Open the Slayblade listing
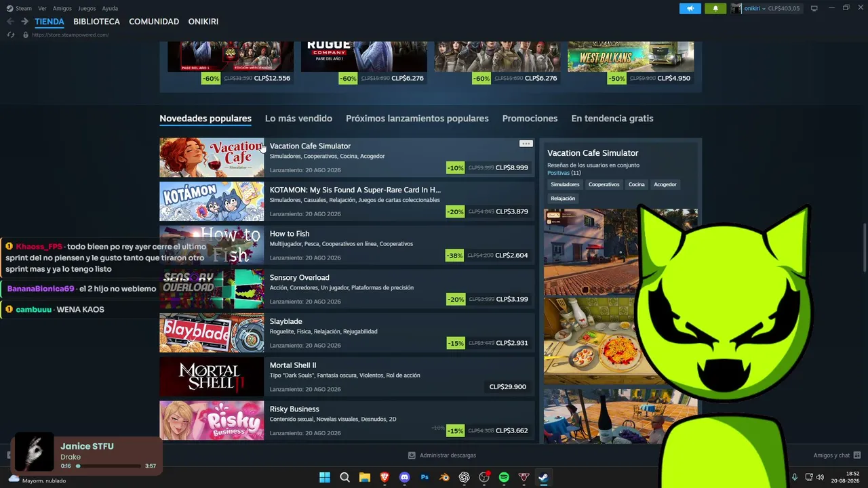868x488 pixels. coord(347,333)
